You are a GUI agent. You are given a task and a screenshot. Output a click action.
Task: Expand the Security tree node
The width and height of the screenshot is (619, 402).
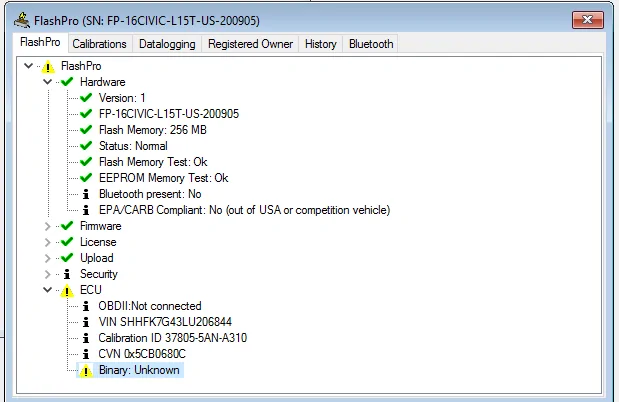tap(47, 274)
